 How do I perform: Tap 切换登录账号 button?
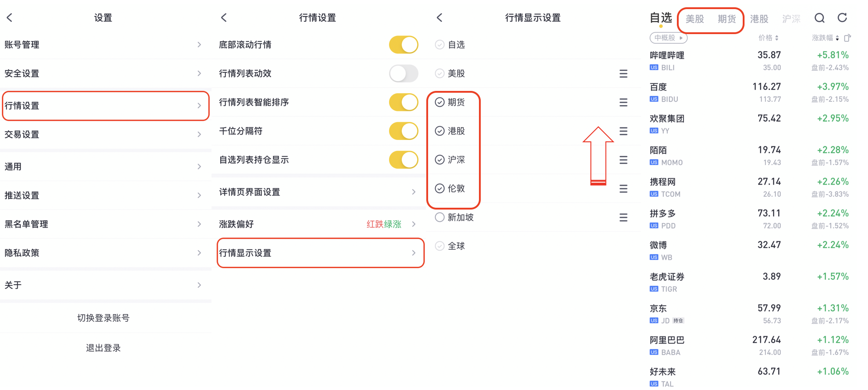[103, 317]
